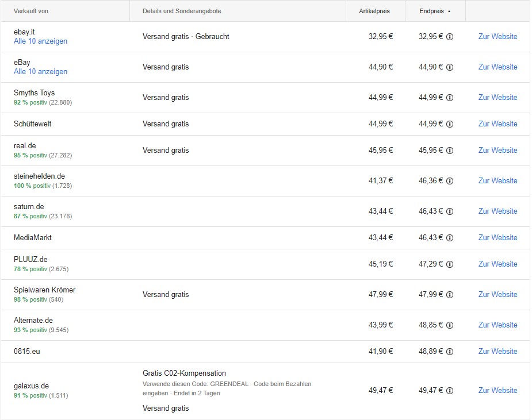
Task: Open Alternate.de Zur Website link
Action: tap(497, 325)
